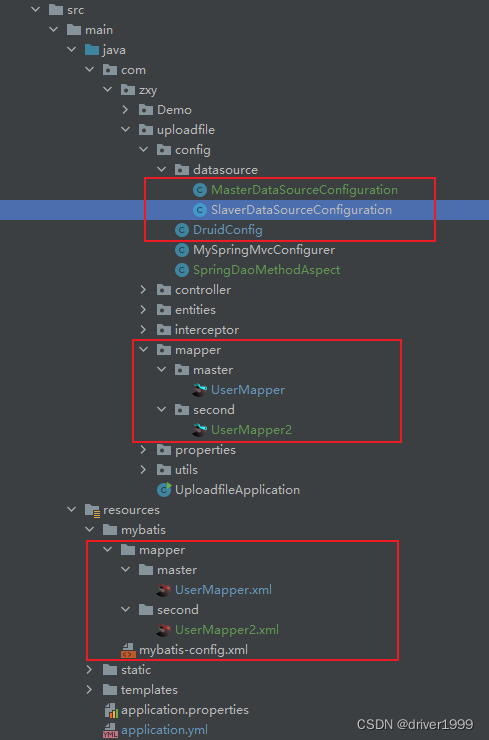Collapse the uploadfile package chevron
This screenshot has height=740, width=489.
click(125, 129)
